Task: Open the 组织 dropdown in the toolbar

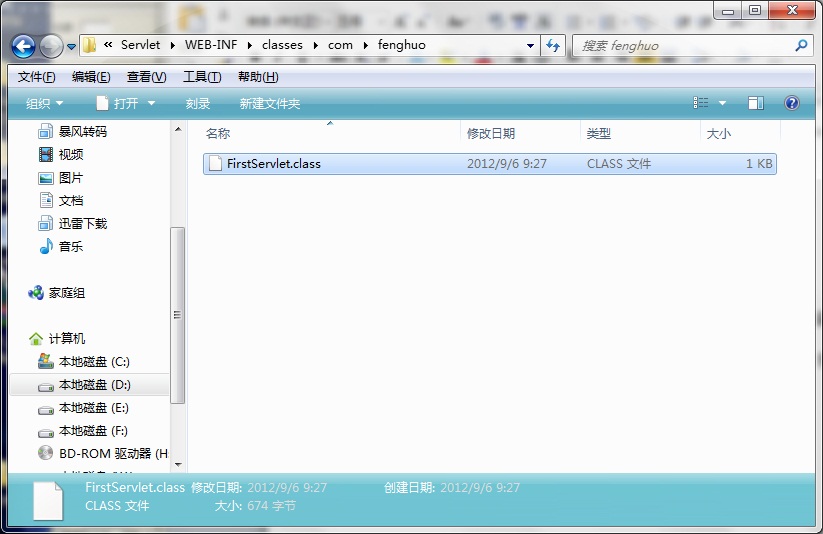Action: point(44,103)
